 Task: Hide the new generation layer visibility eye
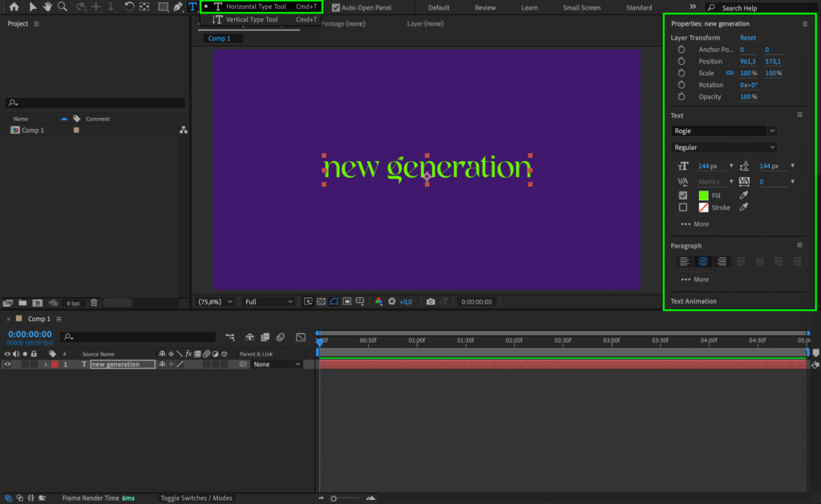click(x=6, y=364)
